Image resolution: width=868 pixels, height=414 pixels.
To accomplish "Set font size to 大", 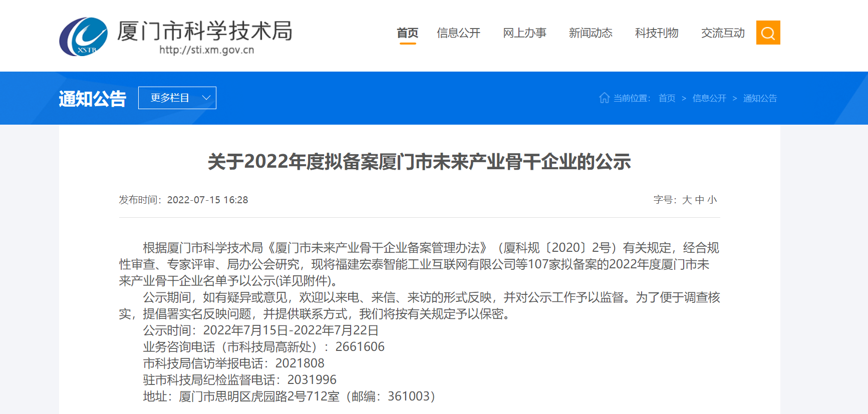I will [x=687, y=200].
